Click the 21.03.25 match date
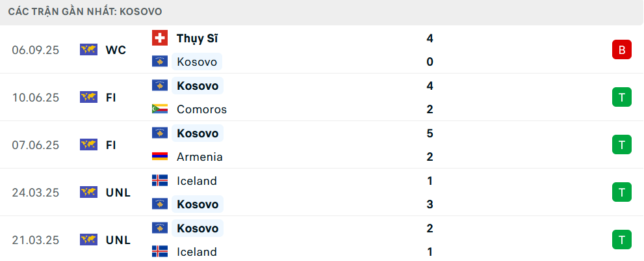This screenshot has height=261, width=644. (x=35, y=240)
